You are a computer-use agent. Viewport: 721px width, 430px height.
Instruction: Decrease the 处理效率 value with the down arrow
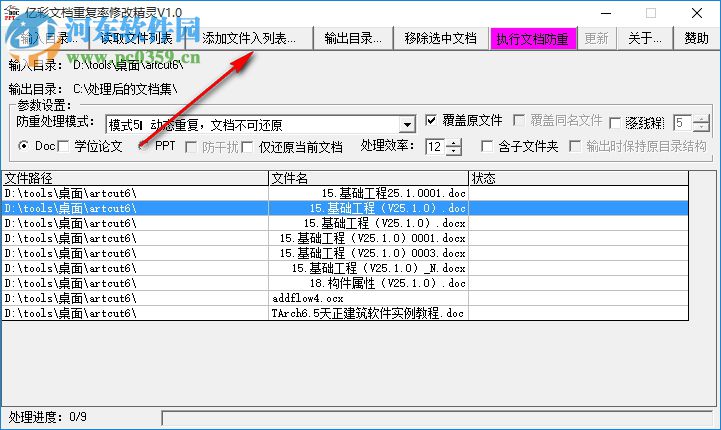coord(454,151)
